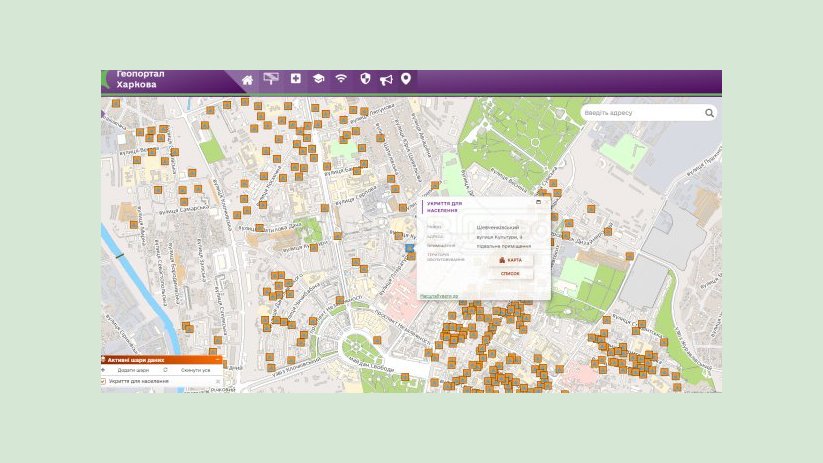This screenshot has width=823, height=463.
Task: Open the link at popup bottom
Action: (x=439, y=297)
